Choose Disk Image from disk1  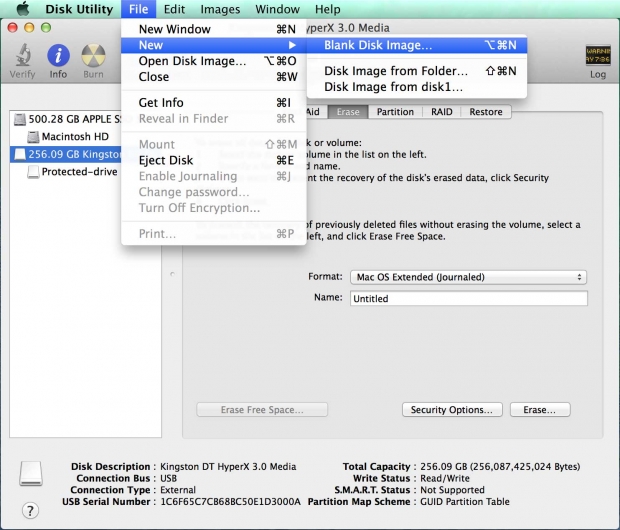(417, 87)
